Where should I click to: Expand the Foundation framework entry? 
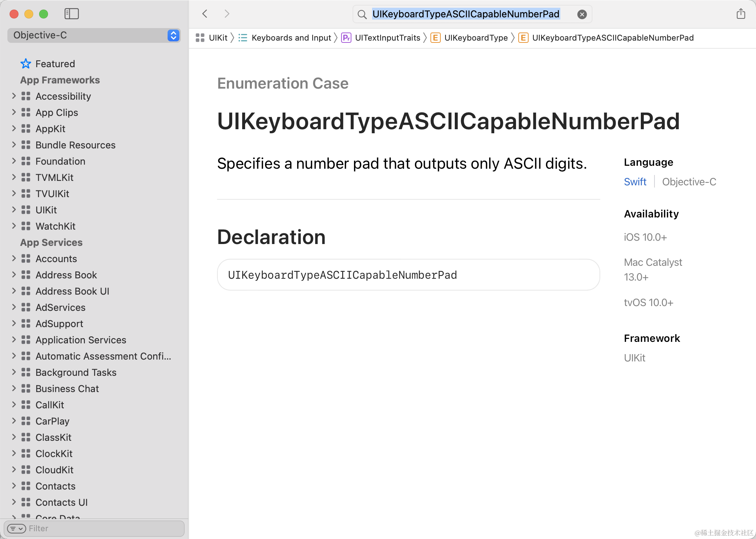coord(14,161)
